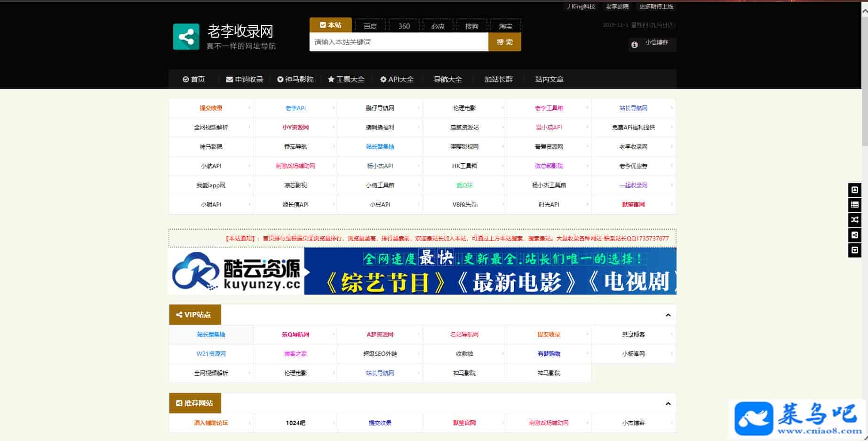
Task: Open the 老李工具箱 link
Action: [549, 108]
